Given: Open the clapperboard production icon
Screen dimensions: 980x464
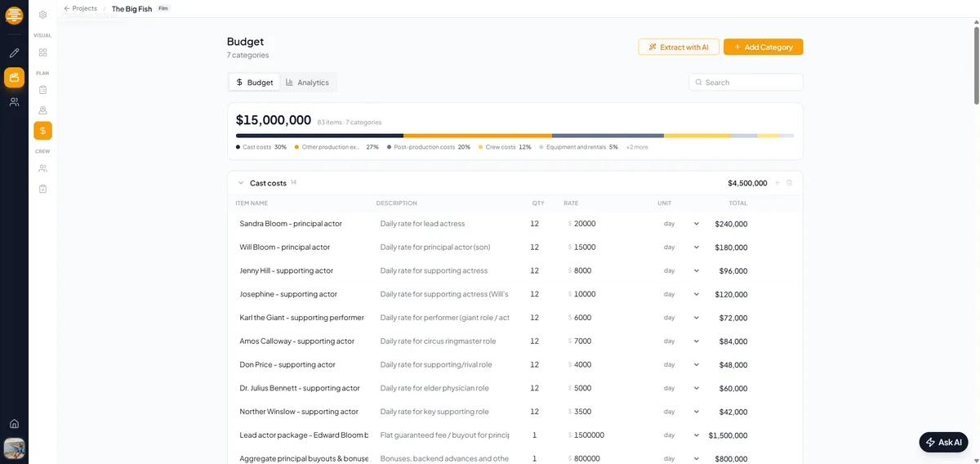Looking at the screenshot, I should click(14, 78).
